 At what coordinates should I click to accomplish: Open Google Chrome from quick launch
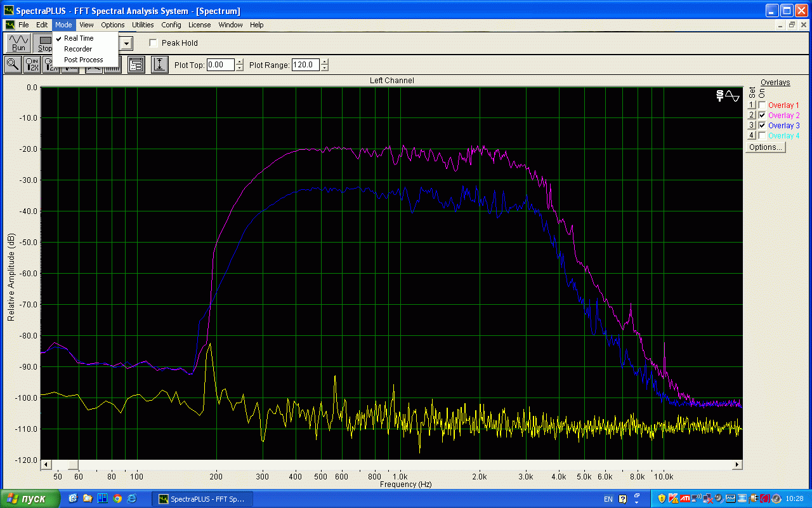tap(117, 498)
